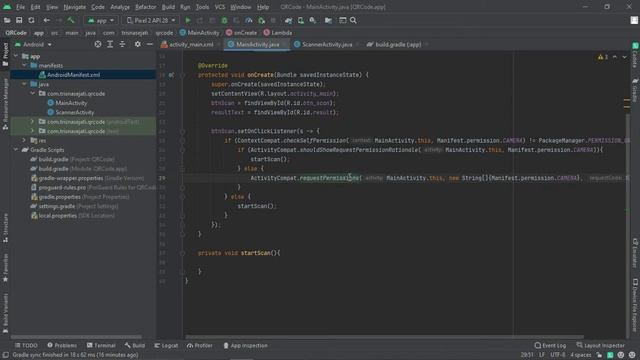Click the Profile app gauge icon
The width and height of the screenshot is (640, 360).
tap(249, 20)
